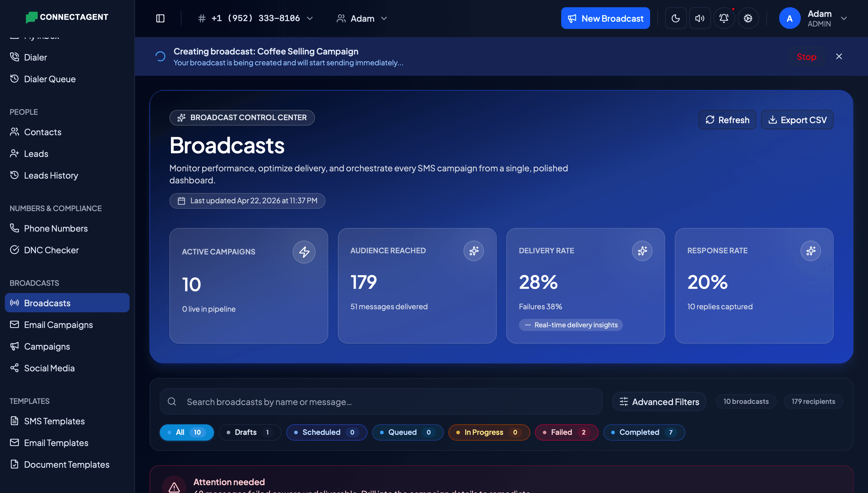The height and width of the screenshot is (493, 868).
Task: Expand Adam ADMIN account menu chevron
Action: [x=844, y=18]
